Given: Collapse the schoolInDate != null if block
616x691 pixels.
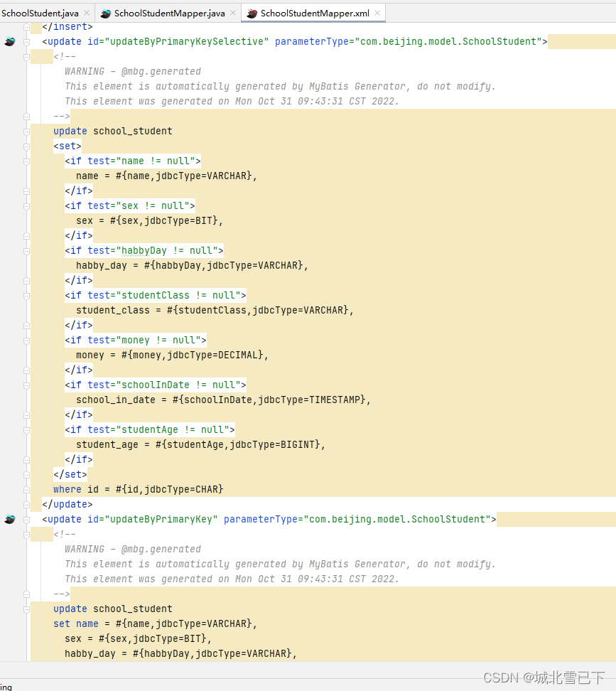Looking at the screenshot, I should (26, 385).
